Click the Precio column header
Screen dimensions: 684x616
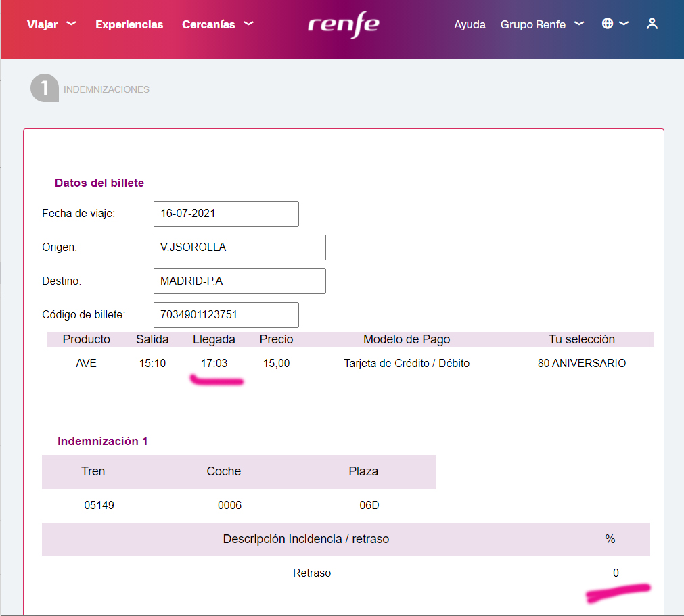[276, 339]
